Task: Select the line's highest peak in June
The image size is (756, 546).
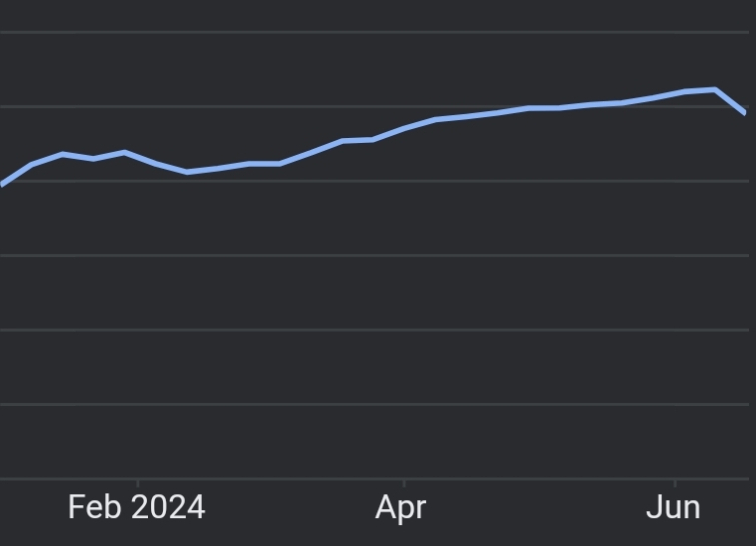Action: coord(715,89)
